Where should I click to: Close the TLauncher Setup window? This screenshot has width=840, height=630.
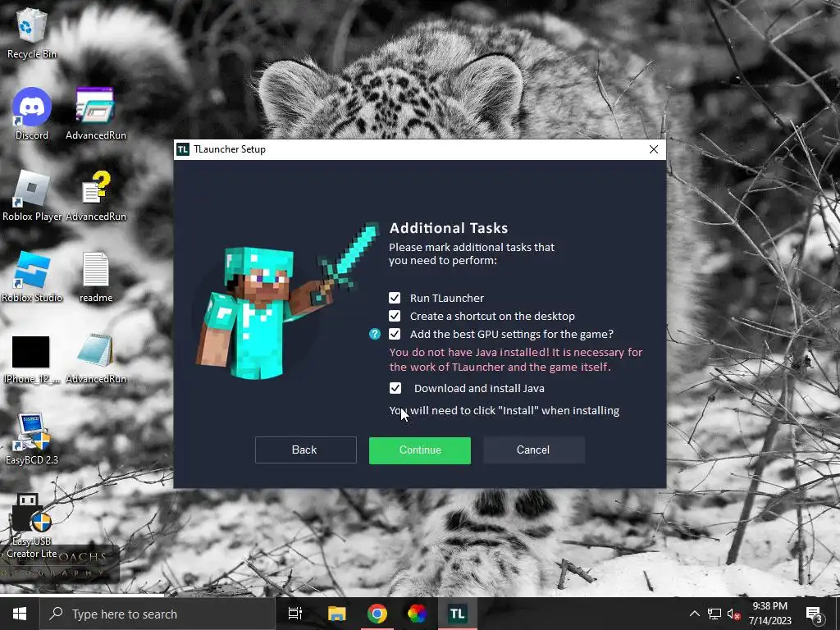(x=654, y=149)
